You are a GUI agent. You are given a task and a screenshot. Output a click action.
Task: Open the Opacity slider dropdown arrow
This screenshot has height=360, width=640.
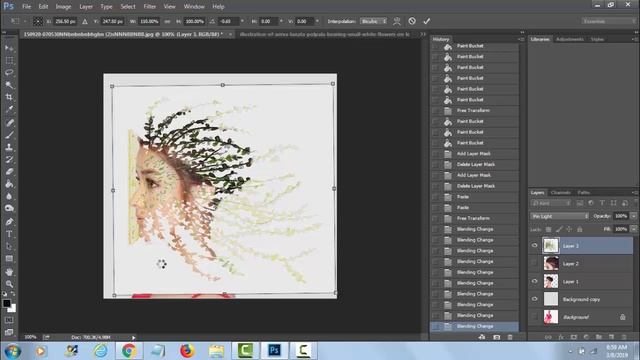[x=633, y=216]
